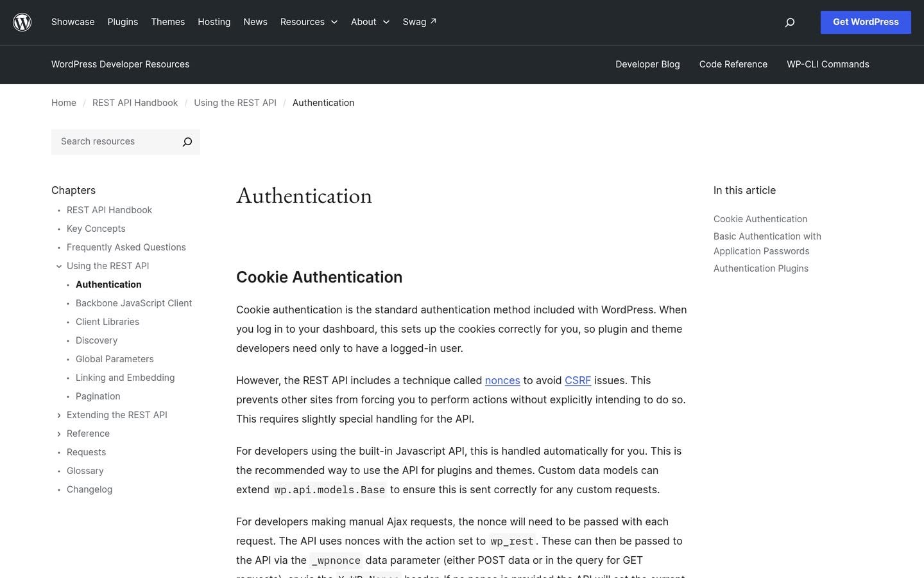The image size is (924, 578).
Task: Go to the Developer Blog
Action: click(x=647, y=64)
